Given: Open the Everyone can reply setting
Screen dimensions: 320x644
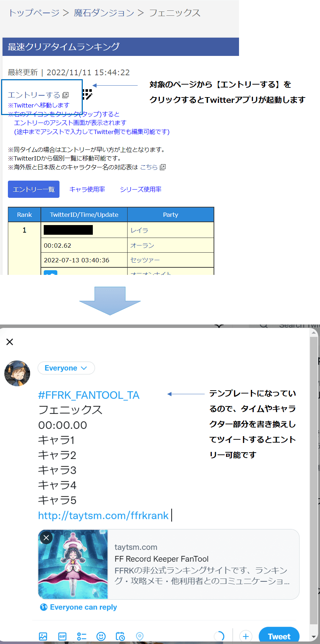Looking at the screenshot, I should point(78,607).
